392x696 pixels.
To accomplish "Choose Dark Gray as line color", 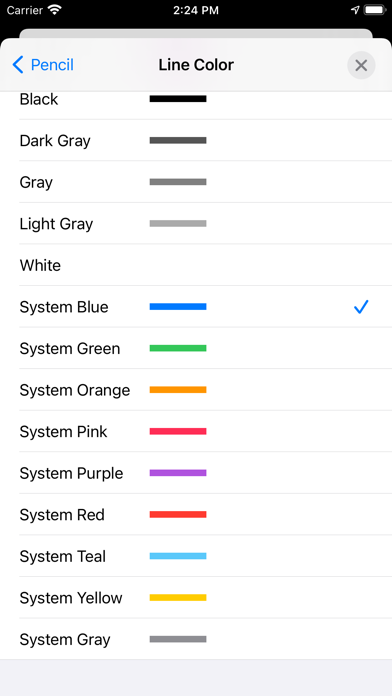I will [x=196, y=140].
